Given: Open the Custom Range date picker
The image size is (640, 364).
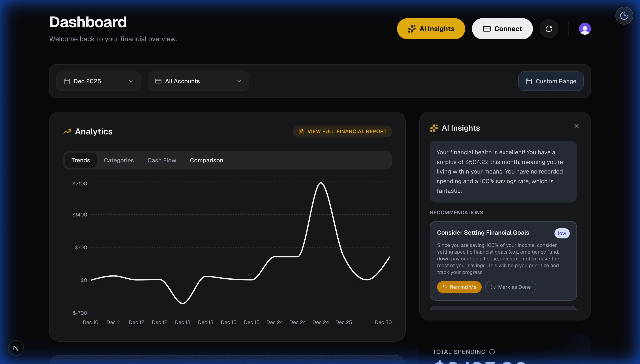Looking at the screenshot, I should point(551,81).
